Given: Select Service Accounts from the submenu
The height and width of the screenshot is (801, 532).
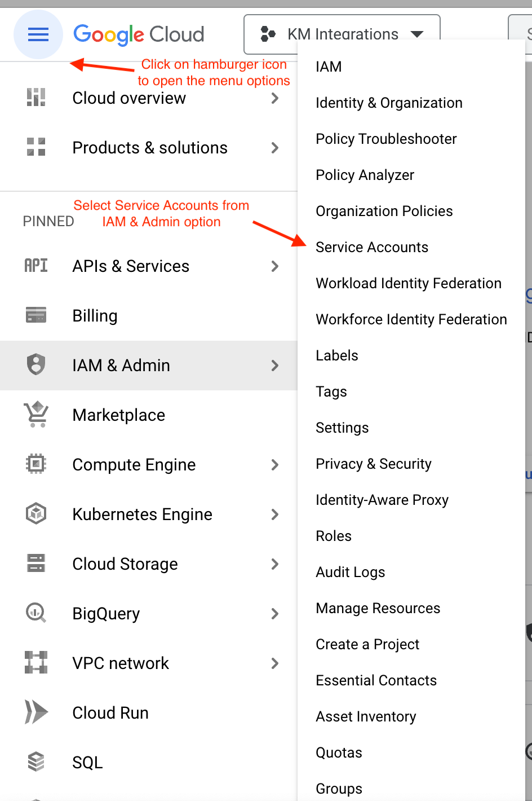Looking at the screenshot, I should [372, 247].
